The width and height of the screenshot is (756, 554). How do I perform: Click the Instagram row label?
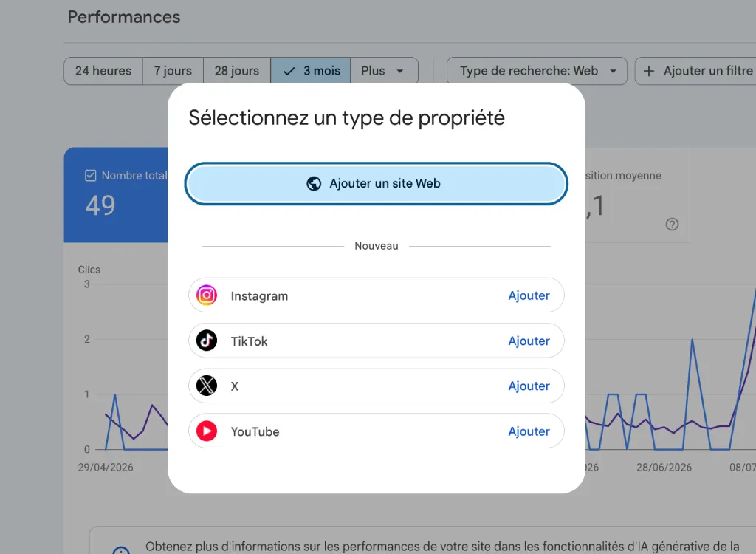coord(259,295)
